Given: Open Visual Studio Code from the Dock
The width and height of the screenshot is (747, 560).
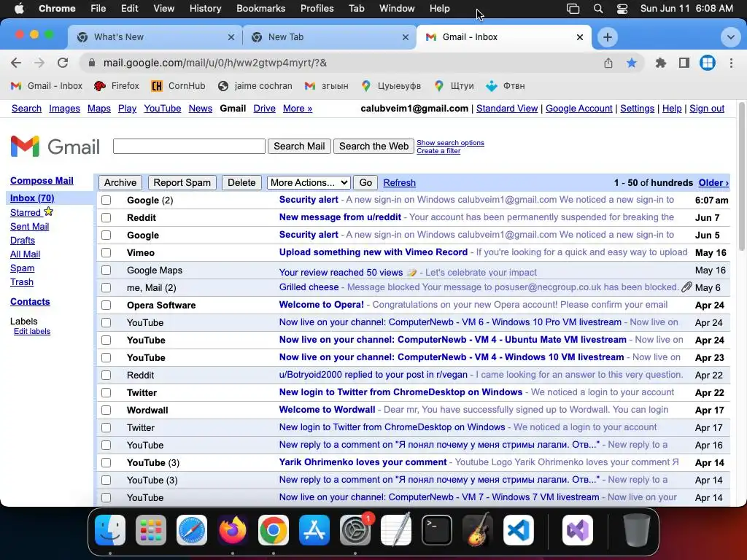Looking at the screenshot, I should pyautogui.click(x=519, y=529).
